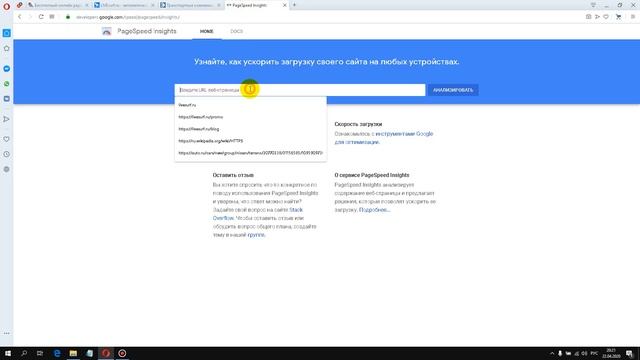Image resolution: width=640 pixels, height=360 pixels.
Task: Open My Flow arrow in sidebar
Action: (7, 119)
